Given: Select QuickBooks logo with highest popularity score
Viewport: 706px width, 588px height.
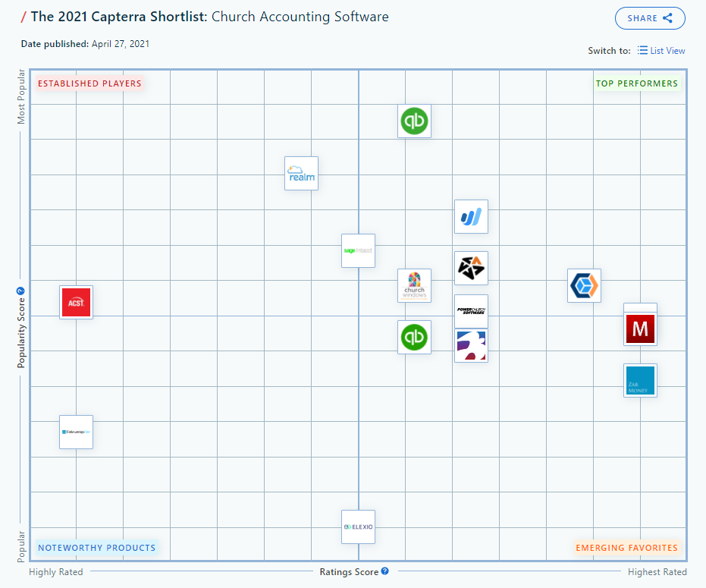Looking at the screenshot, I should tap(414, 121).
